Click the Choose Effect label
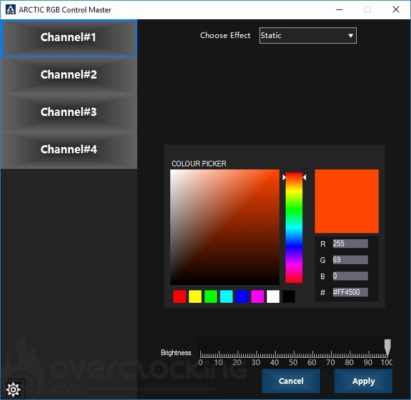 click(x=225, y=35)
